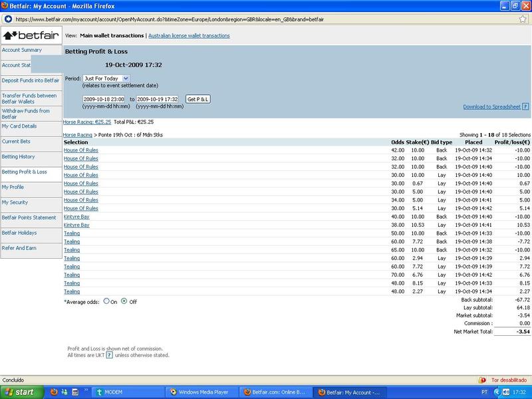Set Average odds to Off
This screenshot has height=399, width=532.
click(x=124, y=301)
